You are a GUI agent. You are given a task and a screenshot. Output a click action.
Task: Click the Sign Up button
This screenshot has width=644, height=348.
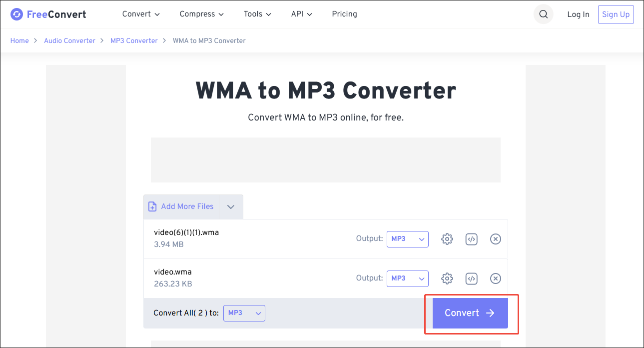(x=616, y=14)
